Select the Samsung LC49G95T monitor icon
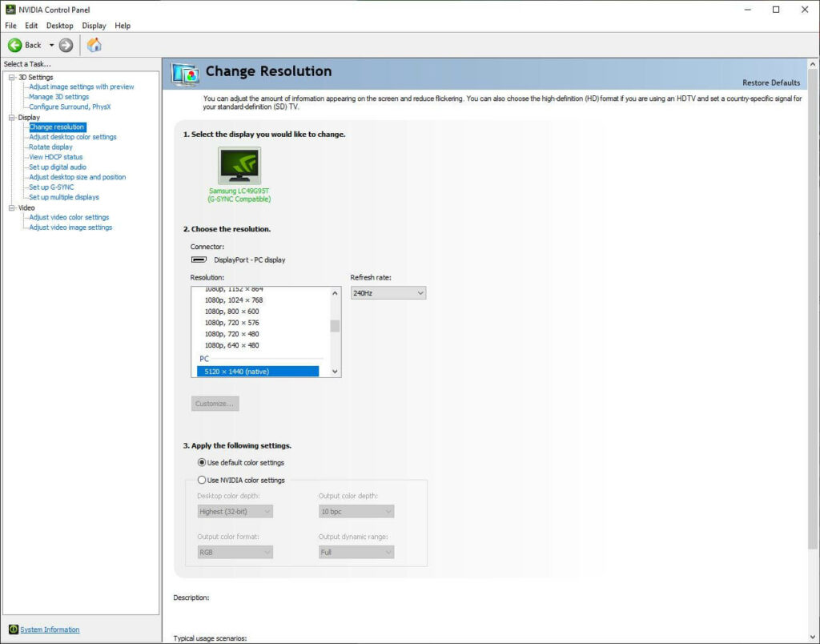Viewport: 820px width, 644px height. pyautogui.click(x=239, y=165)
